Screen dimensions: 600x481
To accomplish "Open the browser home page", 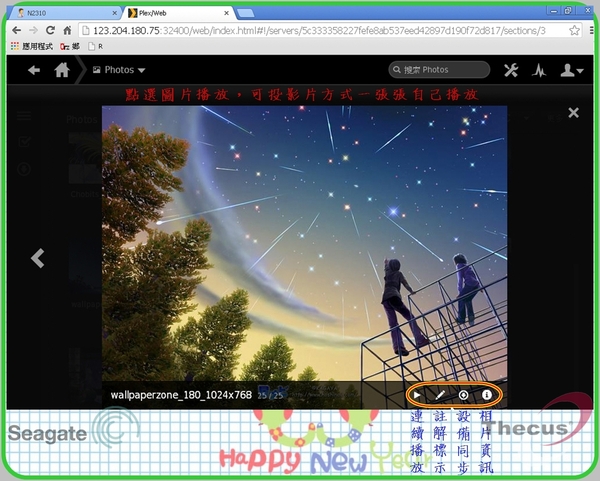I will click(x=67, y=30).
